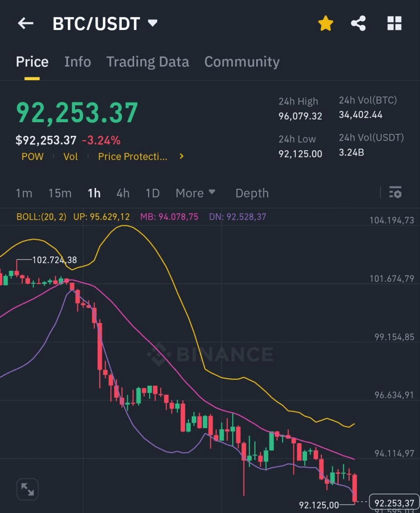Image resolution: width=420 pixels, height=513 pixels.
Task: Select the 1m timeframe
Action: coord(24,193)
